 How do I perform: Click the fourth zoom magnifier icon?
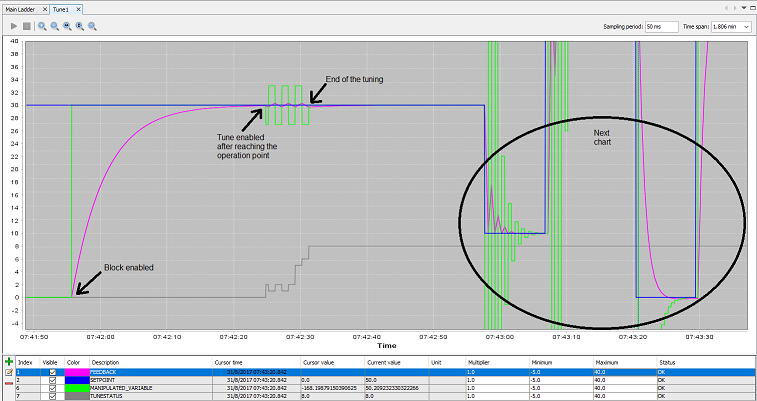pos(80,26)
